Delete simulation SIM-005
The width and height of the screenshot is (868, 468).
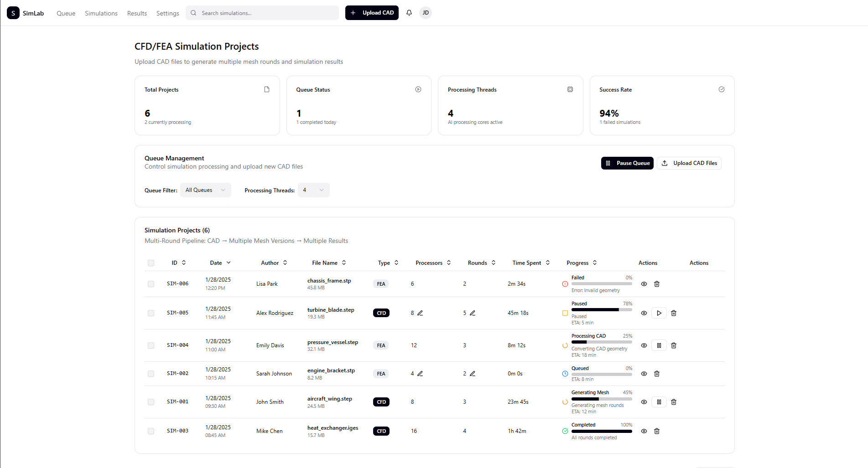pyautogui.click(x=674, y=313)
